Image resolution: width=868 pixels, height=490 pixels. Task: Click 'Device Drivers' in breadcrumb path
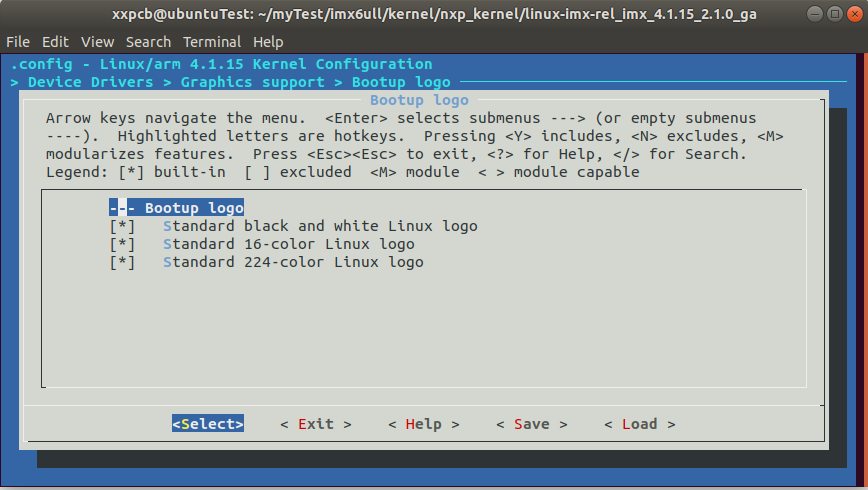[x=91, y=82]
